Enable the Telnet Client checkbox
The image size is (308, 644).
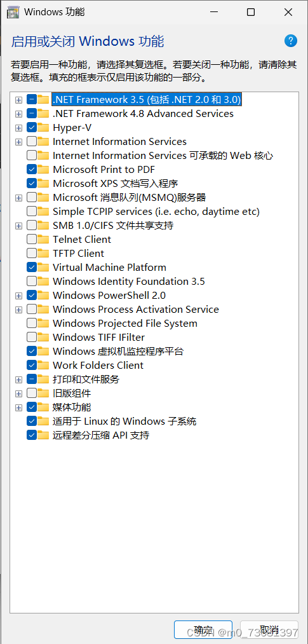(x=32, y=239)
